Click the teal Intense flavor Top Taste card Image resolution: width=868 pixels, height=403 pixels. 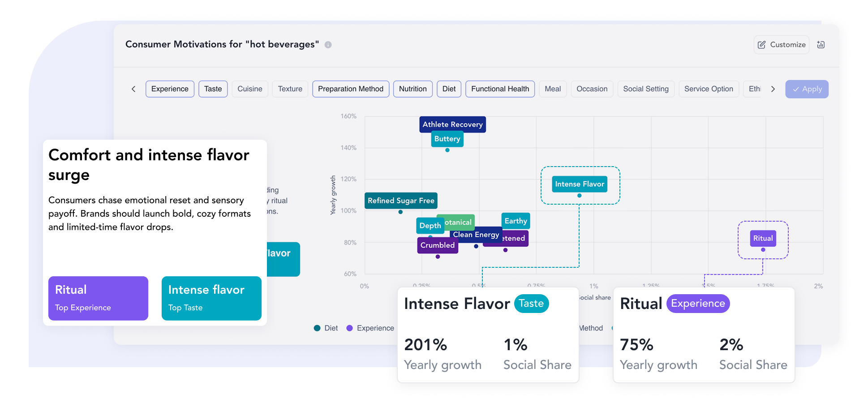pos(211,298)
